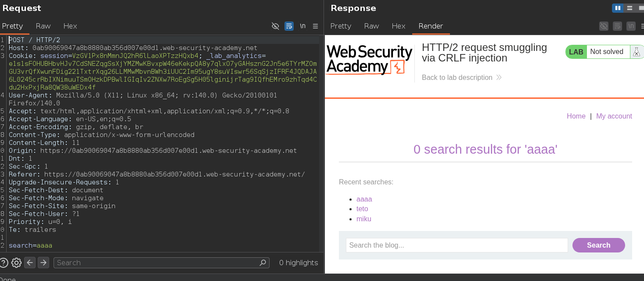Click the Content-Type header line
Image resolution: width=644 pixels, height=281 pixels.
(101, 135)
